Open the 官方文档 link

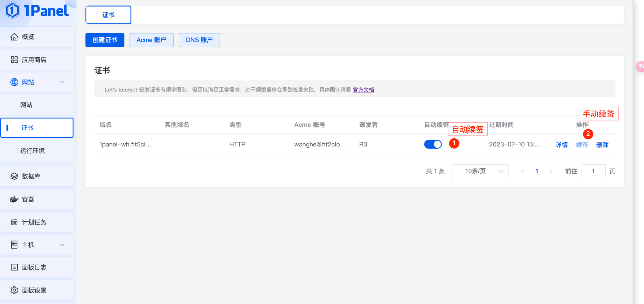363,90
